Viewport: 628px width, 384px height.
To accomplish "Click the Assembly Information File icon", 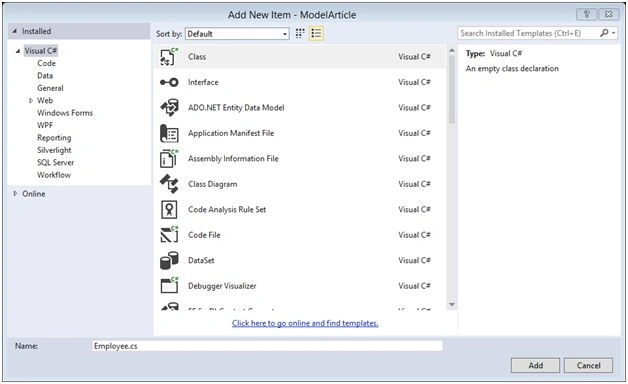I will 169,159.
